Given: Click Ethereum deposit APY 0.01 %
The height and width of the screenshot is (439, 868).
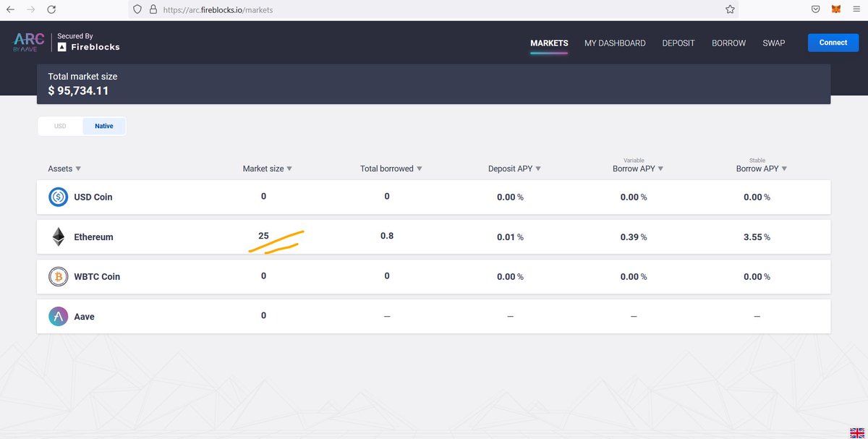Looking at the screenshot, I should point(510,237).
